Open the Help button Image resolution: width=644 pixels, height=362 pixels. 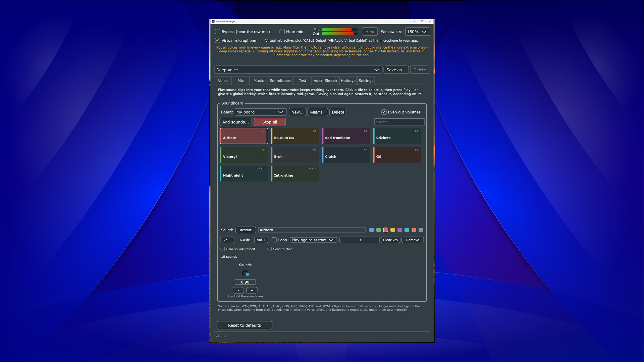click(x=370, y=32)
